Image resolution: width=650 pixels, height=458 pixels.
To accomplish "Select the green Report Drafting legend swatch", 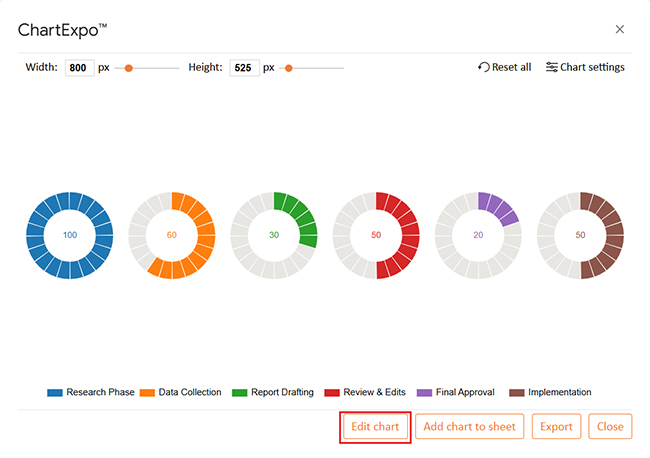I will coord(240,393).
